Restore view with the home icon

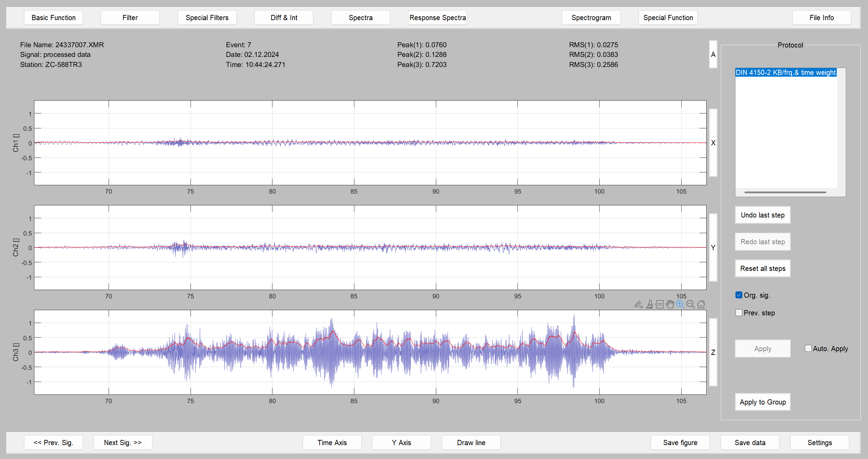[701, 305]
